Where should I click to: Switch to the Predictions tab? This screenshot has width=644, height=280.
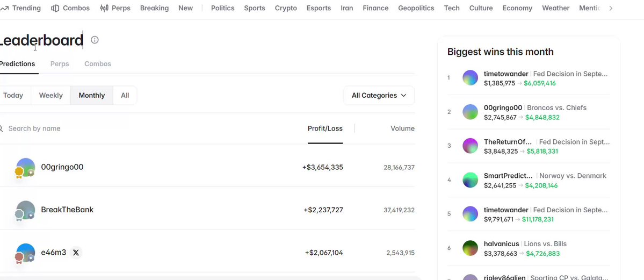coord(17,64)
